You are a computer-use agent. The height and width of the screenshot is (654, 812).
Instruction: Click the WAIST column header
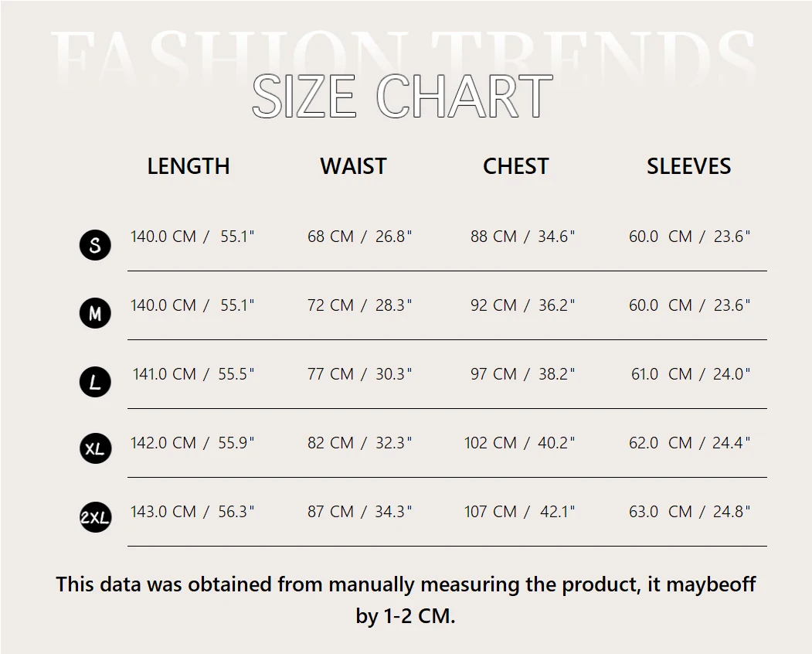pyautogui.click(x=353, y=166)
